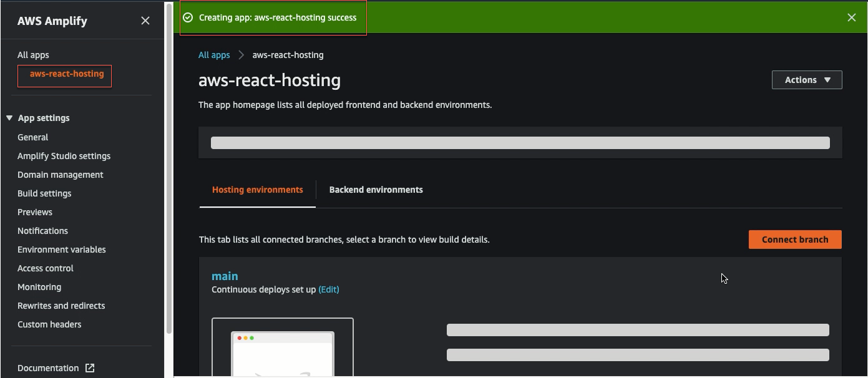
Task: Click the success checkmark icon in banner
Action: [x=188, y=17]
